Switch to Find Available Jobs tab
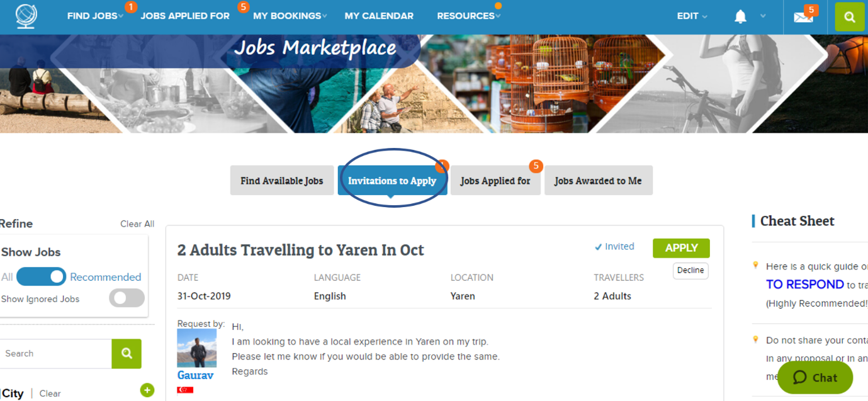The width and height of the screenshot is (868, 401). pos(282,181)
